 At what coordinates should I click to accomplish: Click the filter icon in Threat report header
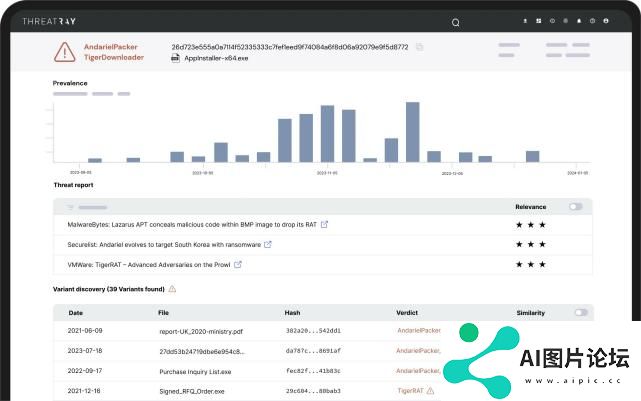pos(70,207)
